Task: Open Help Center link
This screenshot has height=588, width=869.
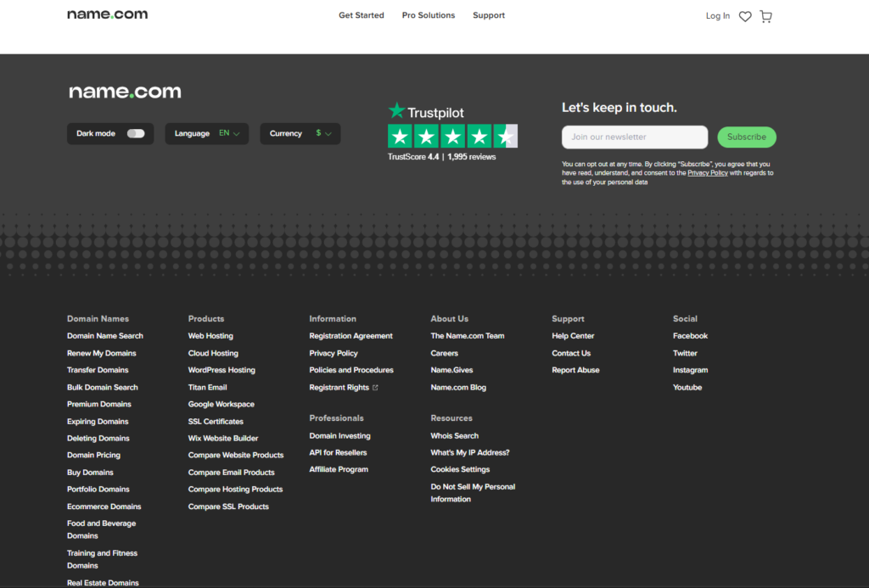Action: pyautogui.click(x=573, y=336)
